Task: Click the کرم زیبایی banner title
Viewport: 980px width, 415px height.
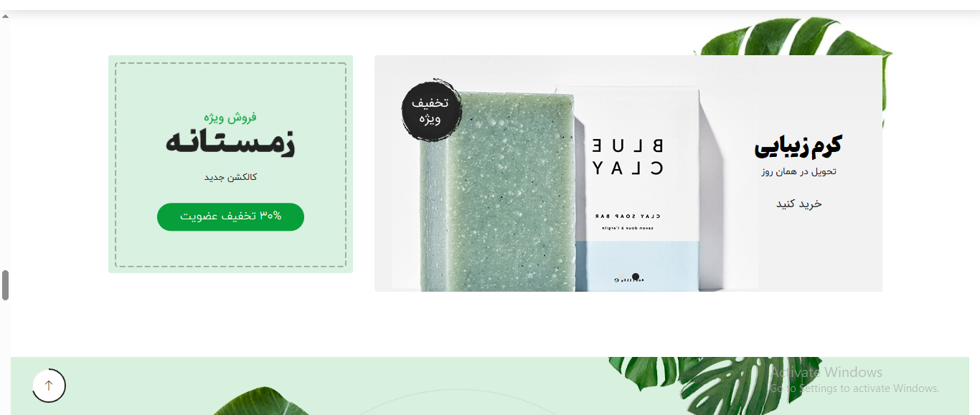Action: tap(798, 146)
